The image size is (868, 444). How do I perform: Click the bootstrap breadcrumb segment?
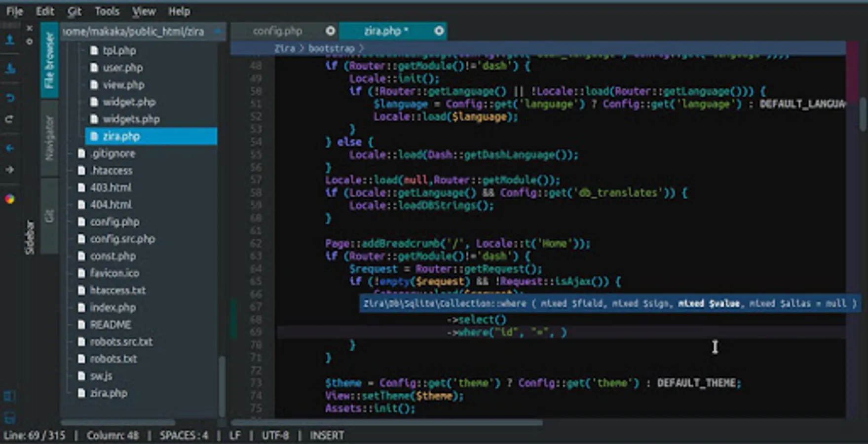[x=331, y=48]
